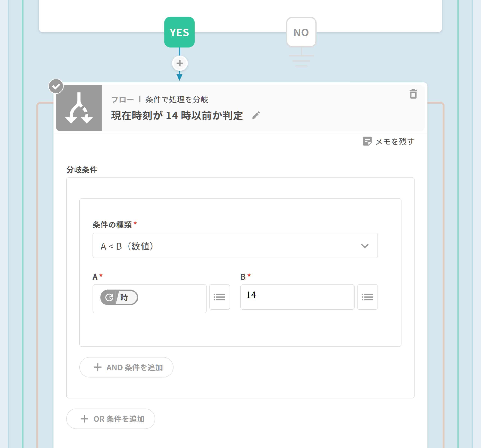481x448 pixels.
Task: Click the trash icon to delete step
Action: (413, 94)
